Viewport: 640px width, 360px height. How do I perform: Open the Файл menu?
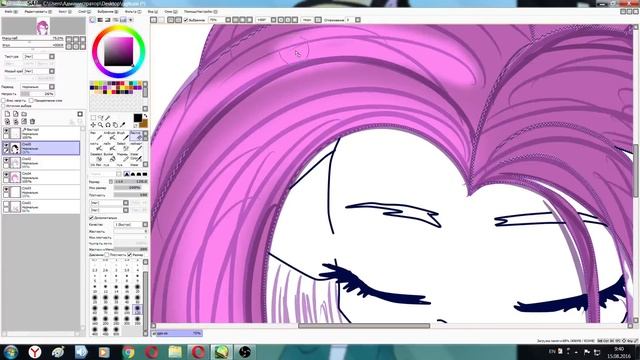click(11, 12)
